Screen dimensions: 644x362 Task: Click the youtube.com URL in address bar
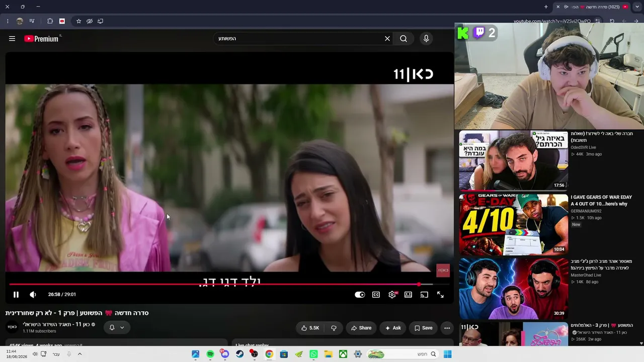click(x=552, y=21)
